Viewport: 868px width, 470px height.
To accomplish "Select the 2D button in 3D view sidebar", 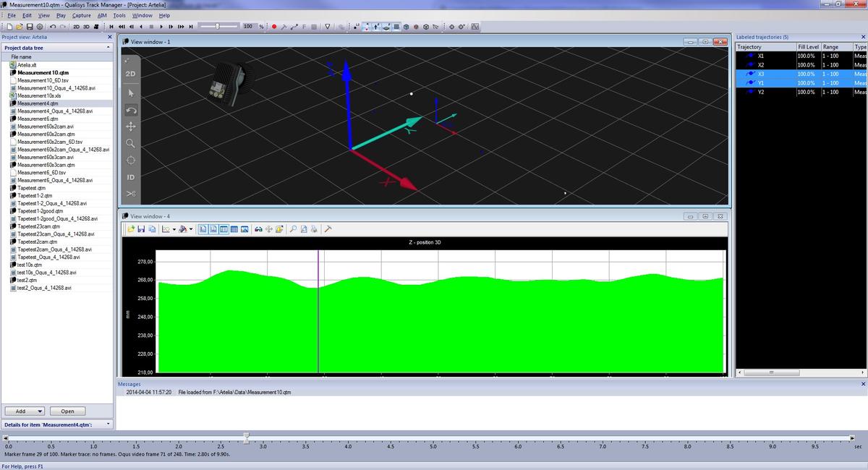I will (130, 74).
